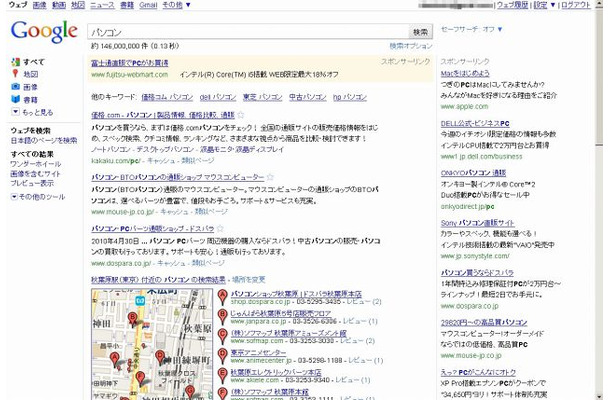Screen dimensions: 610x400
Task: Open 地図 in the top navigation
Action: click(x=78, y=5)
